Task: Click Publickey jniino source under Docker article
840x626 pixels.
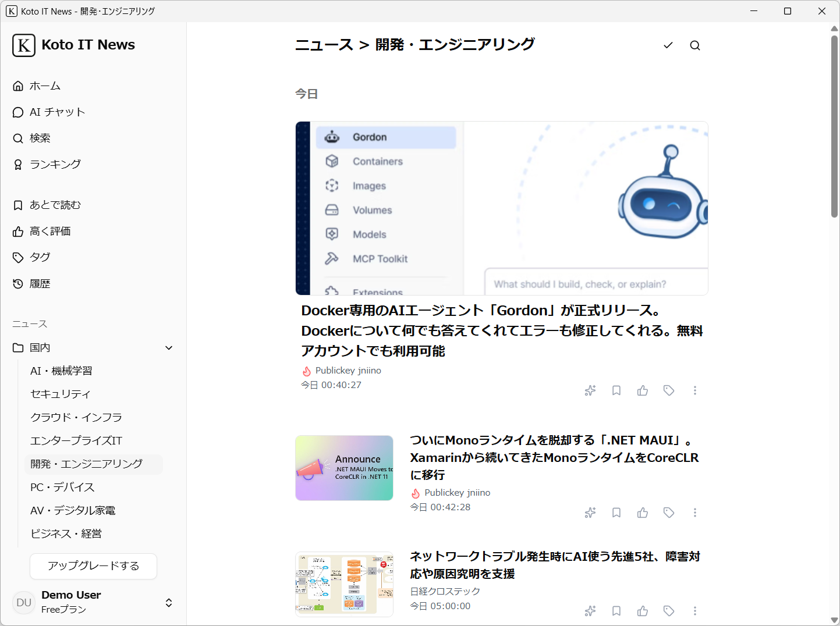Action: [x=348, y=371]
